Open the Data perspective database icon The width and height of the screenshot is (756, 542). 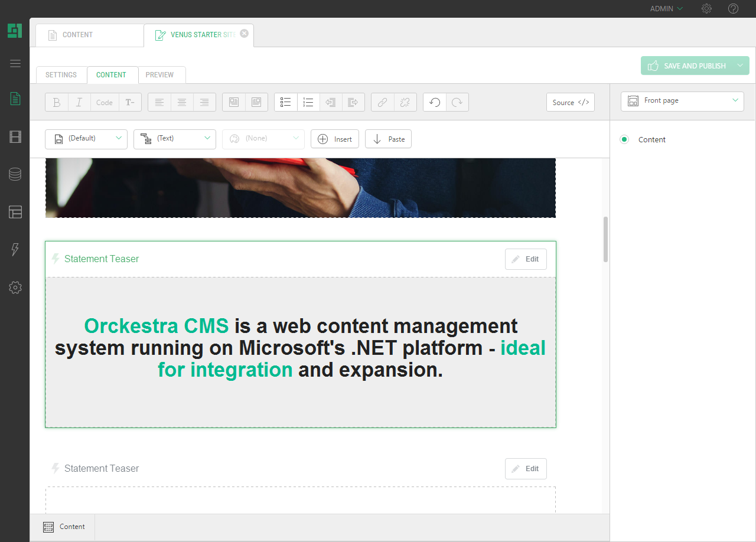[15, 174]
